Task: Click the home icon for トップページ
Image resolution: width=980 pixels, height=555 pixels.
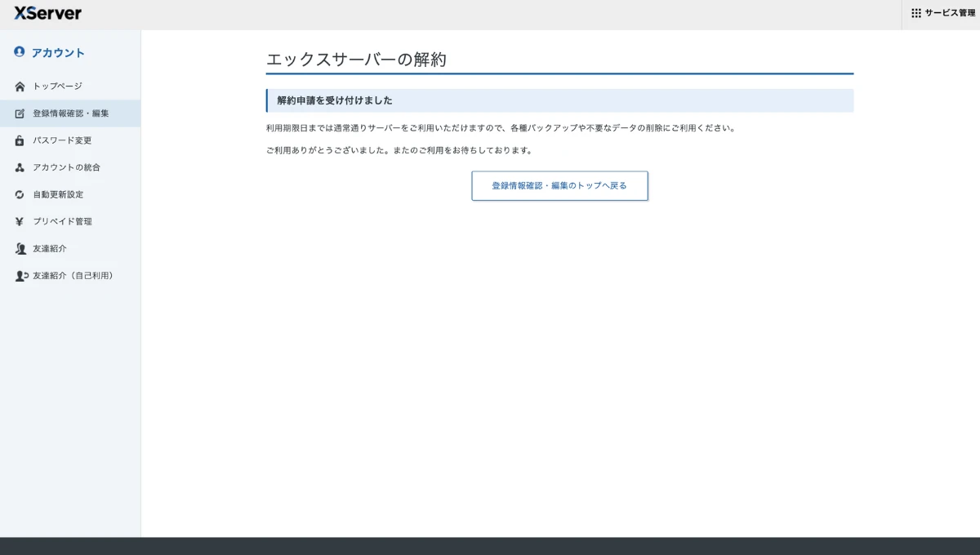Action: (x=20, y=87)
